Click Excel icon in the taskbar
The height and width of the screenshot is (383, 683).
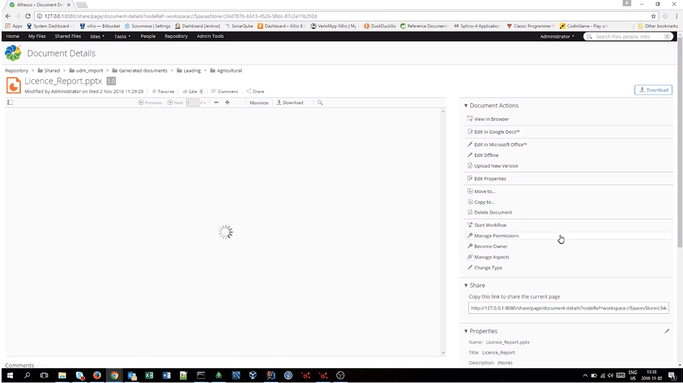pos(149,375)
